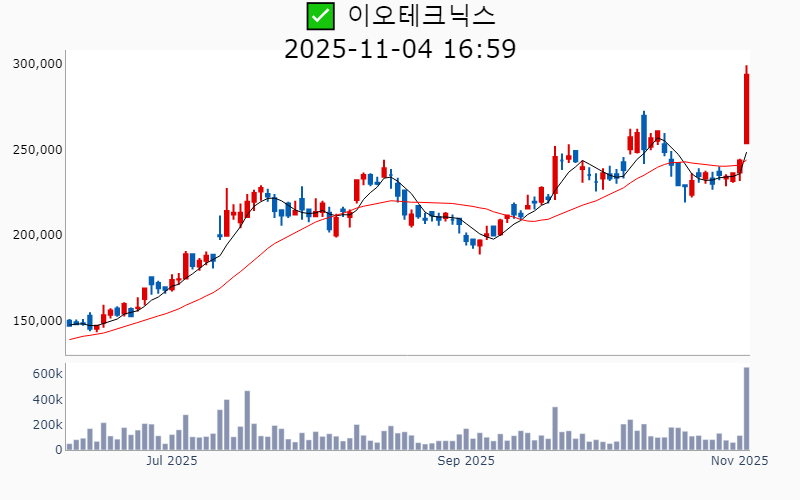Click the volume spike bar in late September
Viewport: 800px width, 500px height.
click(x=555, y=428)
